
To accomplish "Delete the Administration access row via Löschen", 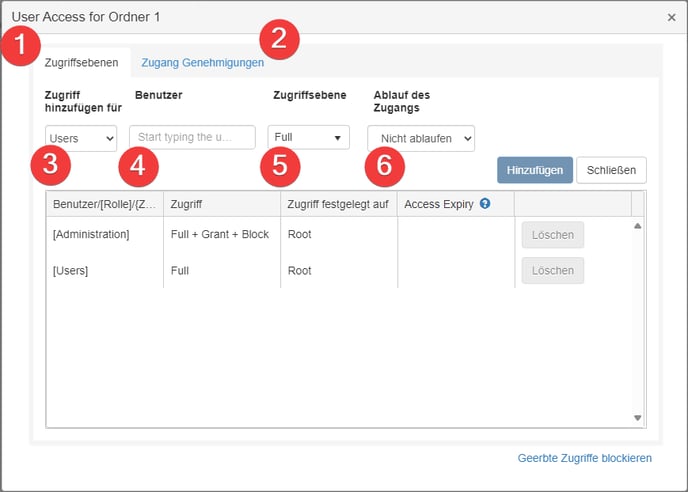I will coord(552,235).
